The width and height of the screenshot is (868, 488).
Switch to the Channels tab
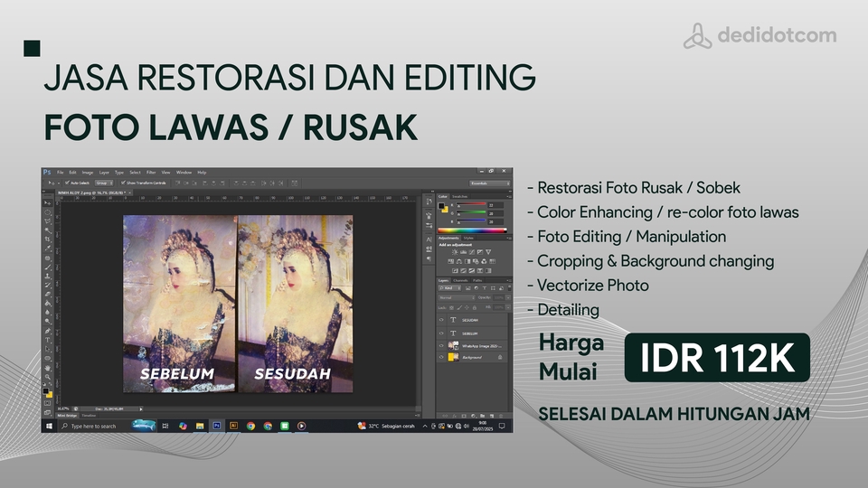(460, 280)
